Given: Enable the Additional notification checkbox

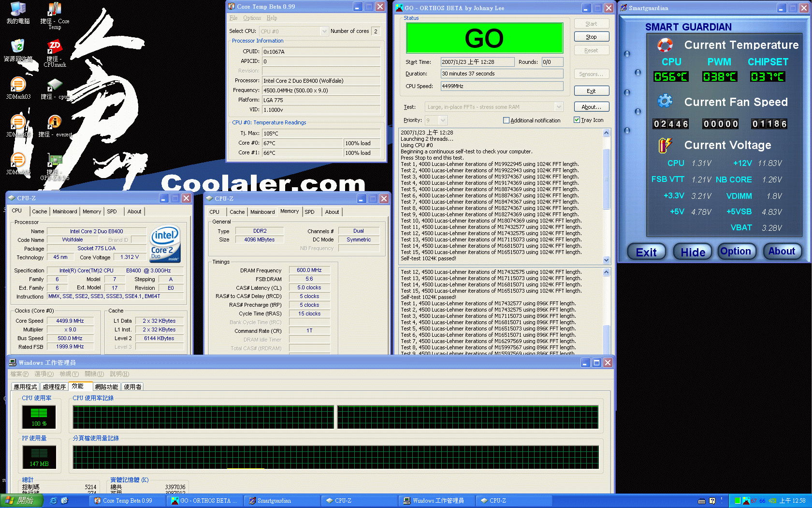Looking at the screenshot, I should pos(506,120).
